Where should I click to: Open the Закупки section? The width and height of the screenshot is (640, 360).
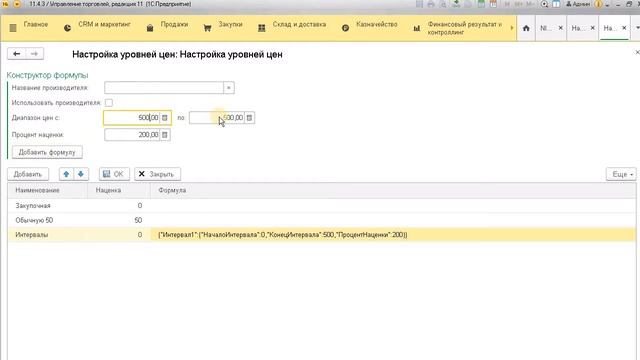(x=230, y=24)
